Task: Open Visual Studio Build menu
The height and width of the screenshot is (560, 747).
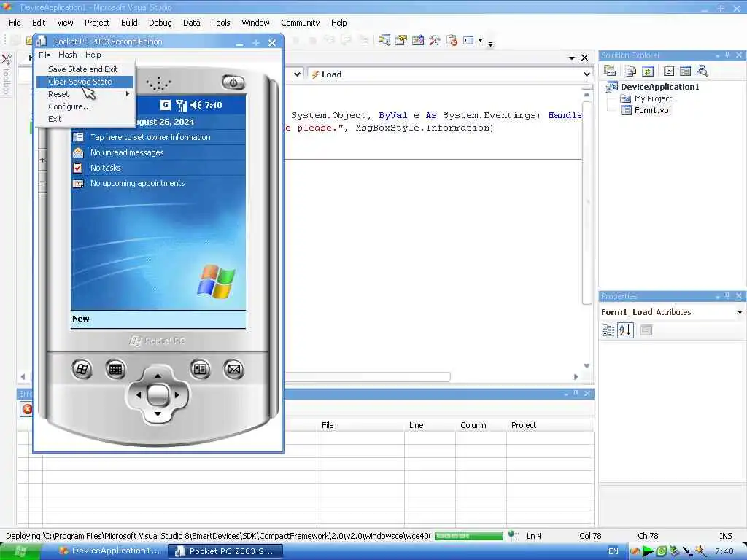Action: coord(129,23)
